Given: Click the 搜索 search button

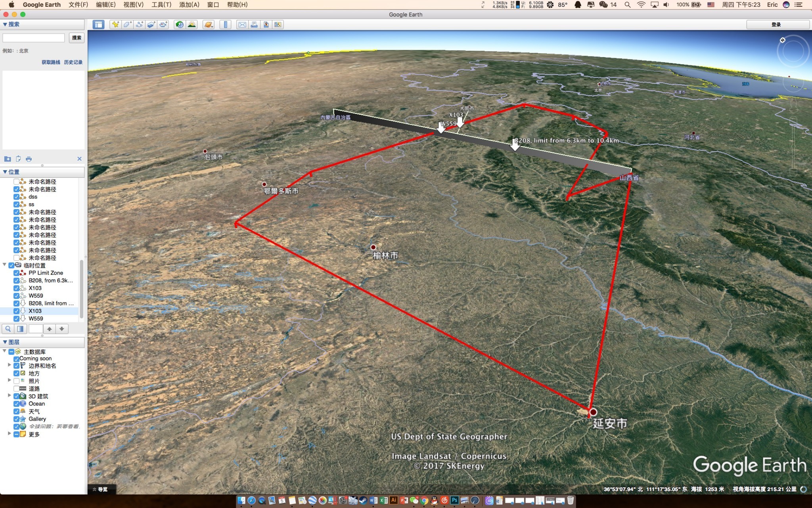Looking at the screenshot, I should [x=77, y=38].
